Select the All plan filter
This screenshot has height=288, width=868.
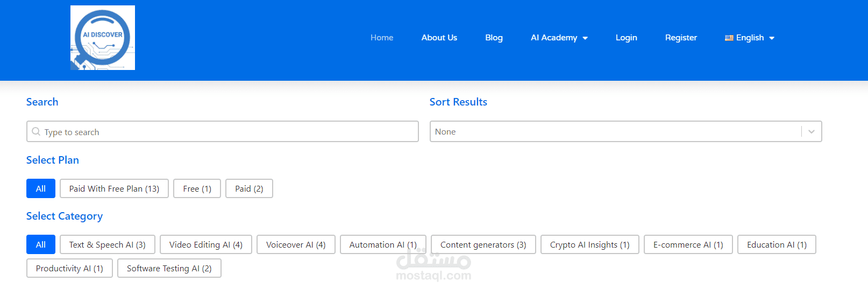pos(41,188)
